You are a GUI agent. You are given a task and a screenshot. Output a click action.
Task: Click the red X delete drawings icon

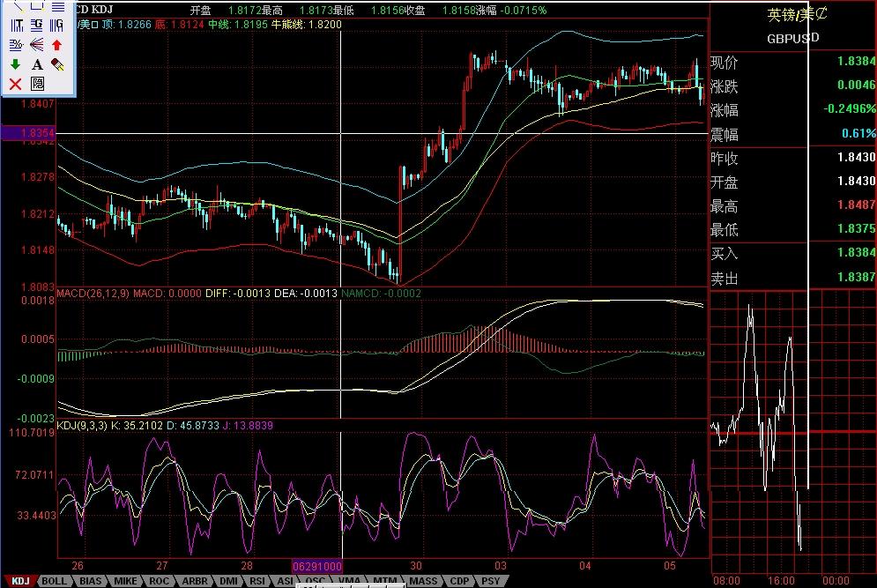coord(15,84)
